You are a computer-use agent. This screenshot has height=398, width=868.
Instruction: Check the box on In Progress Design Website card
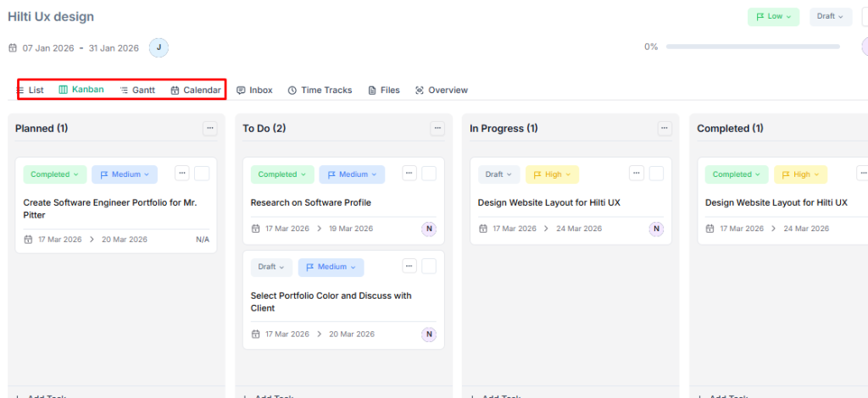(x=656, y=174)
